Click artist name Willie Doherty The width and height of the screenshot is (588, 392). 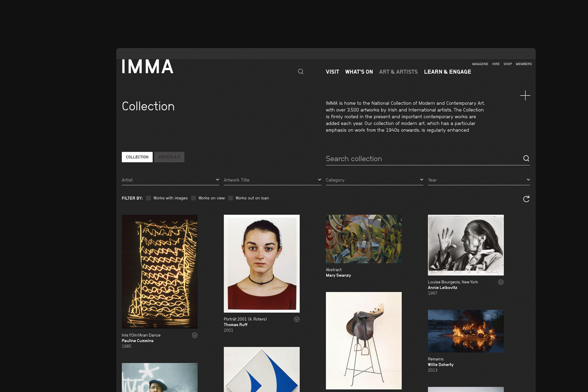click(x=441, y=365)
